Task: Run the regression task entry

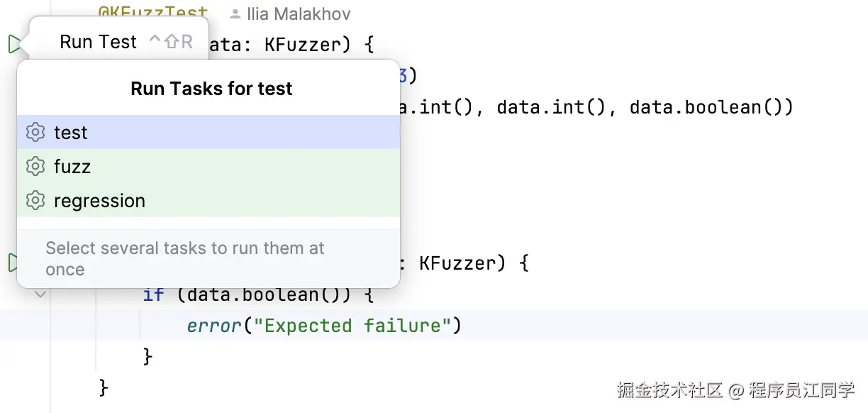Action: [208, 201]
